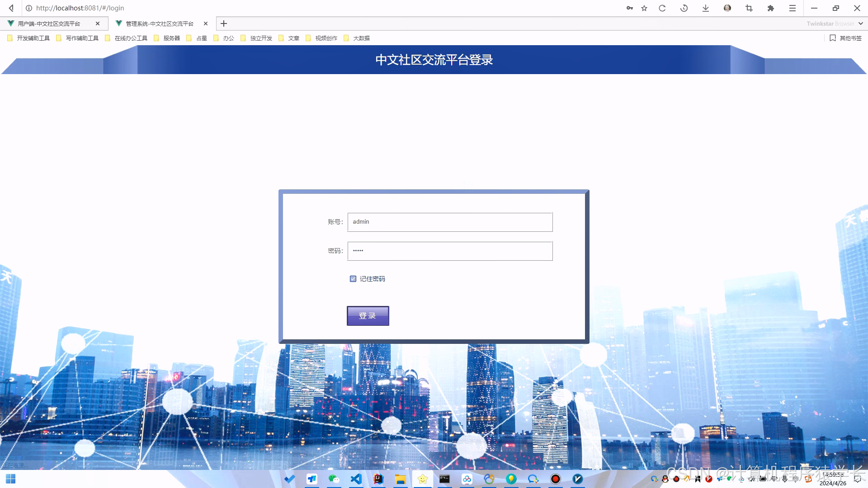Reload the current page
This screenshot has height=488, width=868.
662,8
